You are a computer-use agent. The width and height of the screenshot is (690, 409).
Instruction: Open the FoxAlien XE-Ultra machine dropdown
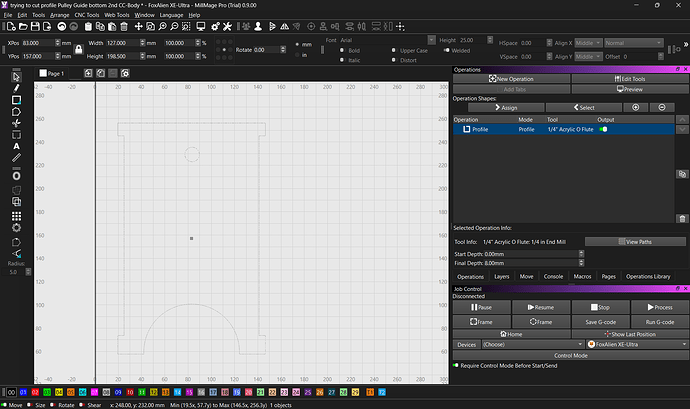tap(637, 344)
